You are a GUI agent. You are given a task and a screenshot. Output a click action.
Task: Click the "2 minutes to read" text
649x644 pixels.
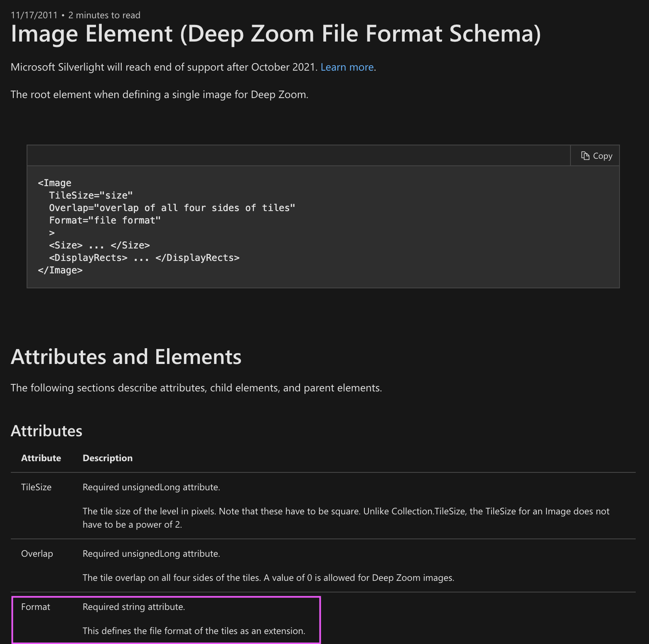click(x=104, y=15)
